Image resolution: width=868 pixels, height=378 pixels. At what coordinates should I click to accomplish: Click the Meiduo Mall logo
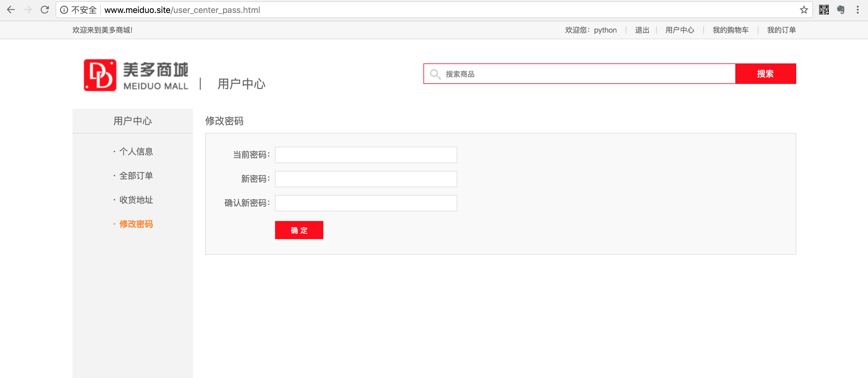pyautogui.click(x=136, y=75)
